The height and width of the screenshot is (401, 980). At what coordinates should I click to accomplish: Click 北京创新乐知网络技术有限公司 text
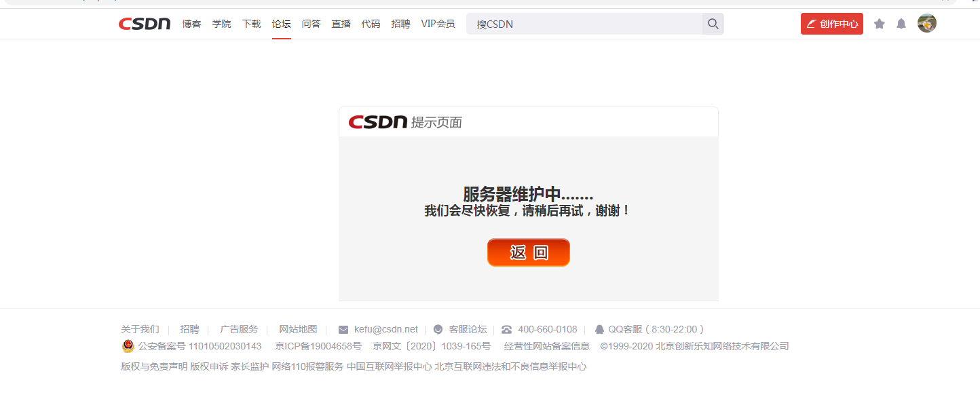[723, 346]
